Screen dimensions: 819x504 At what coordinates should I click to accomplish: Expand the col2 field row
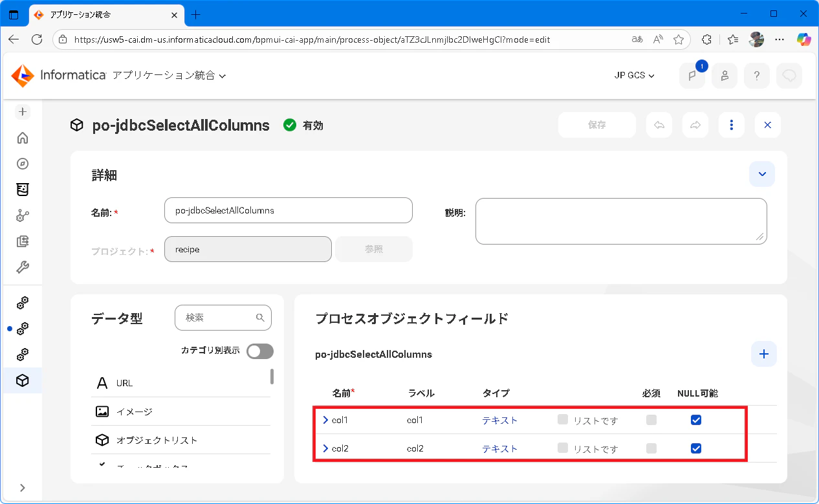coord(325,448)
